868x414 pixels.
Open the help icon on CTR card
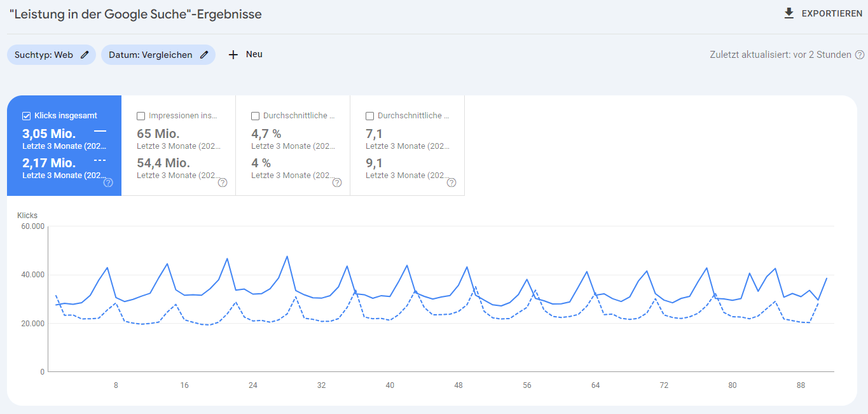[x=336, y=183]
